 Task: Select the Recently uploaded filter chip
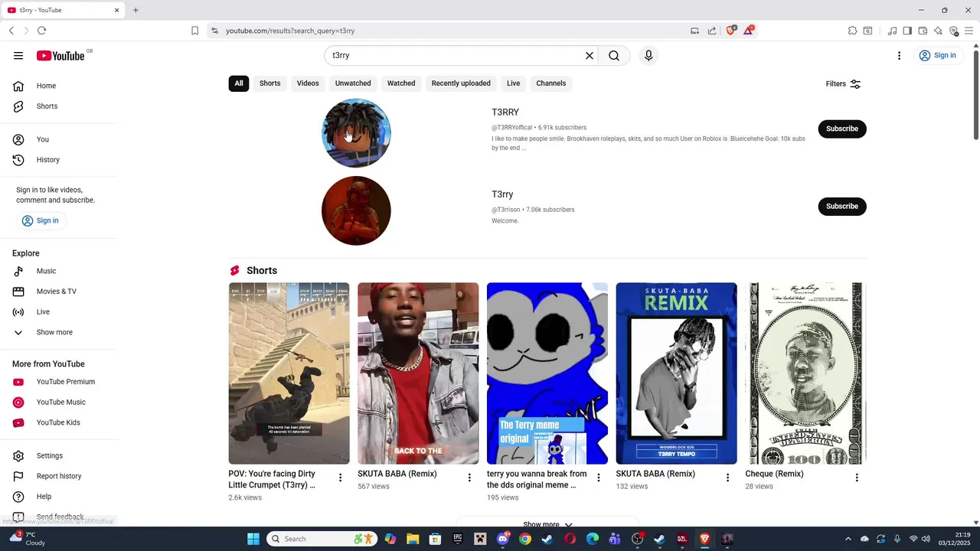pos(461,83)
